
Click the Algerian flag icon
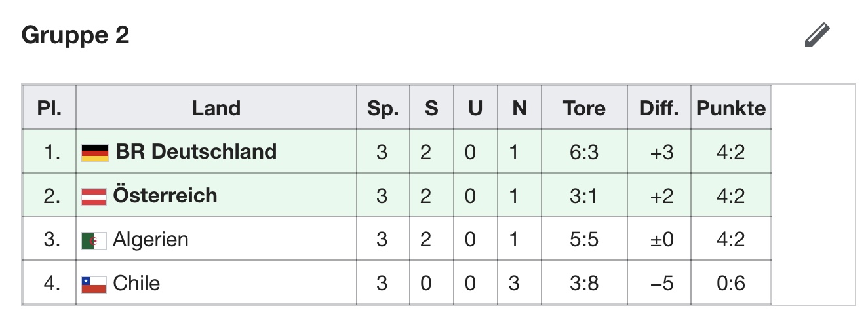[94, 240]
